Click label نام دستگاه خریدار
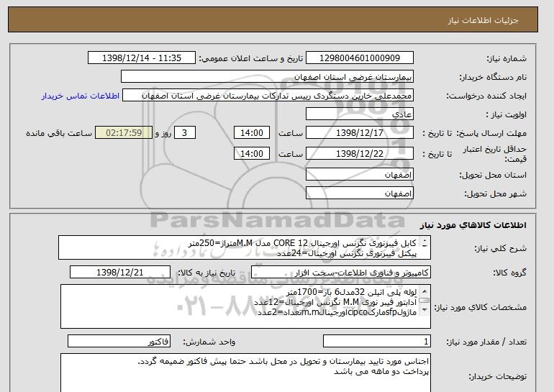The height and width of the screenshot is (392, 554). pyautogui.click(x=493, y=77)
